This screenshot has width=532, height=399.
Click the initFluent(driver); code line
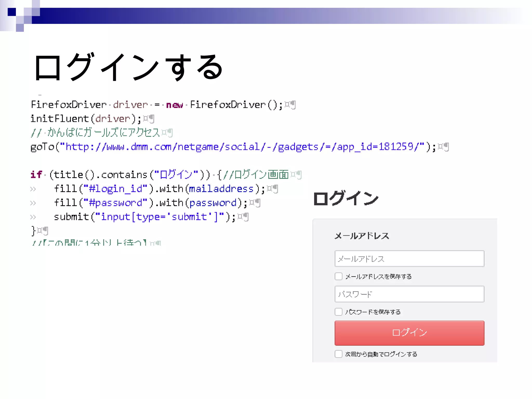click(92, 119)
